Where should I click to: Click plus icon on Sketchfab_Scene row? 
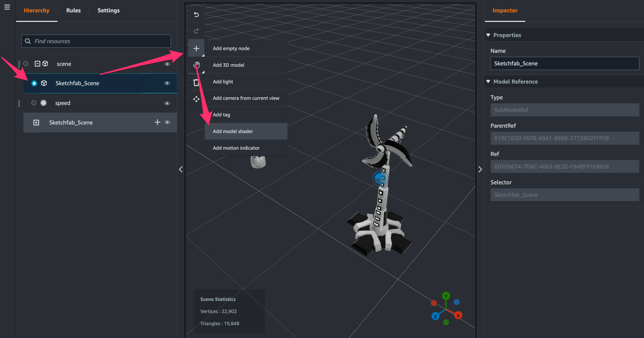pyautogui.click(x=157, y=122)
